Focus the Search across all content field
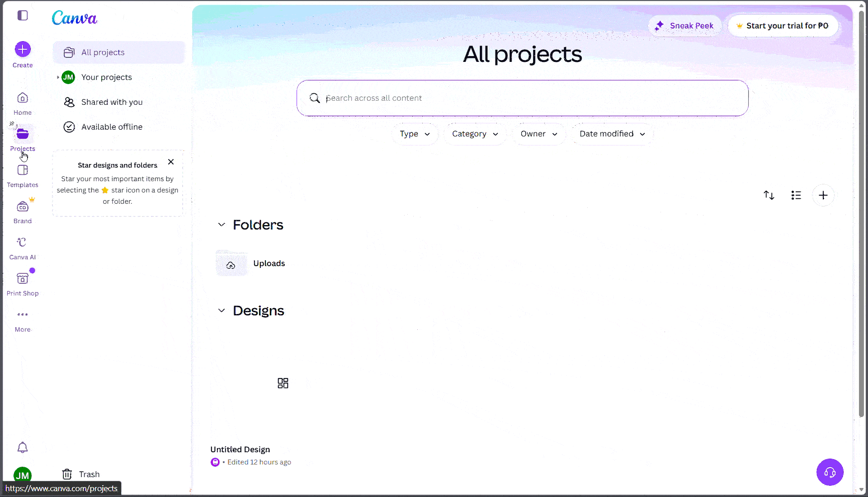 (x=522, y=98)
